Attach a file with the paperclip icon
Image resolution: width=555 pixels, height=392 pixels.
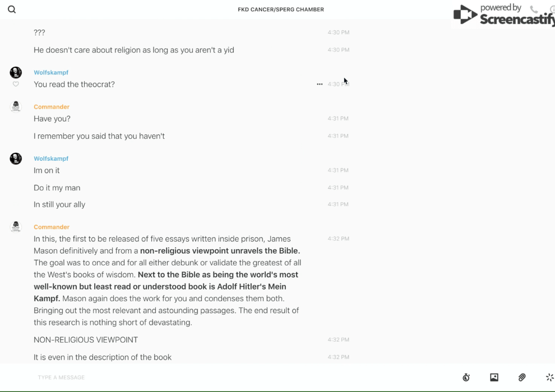522,377
